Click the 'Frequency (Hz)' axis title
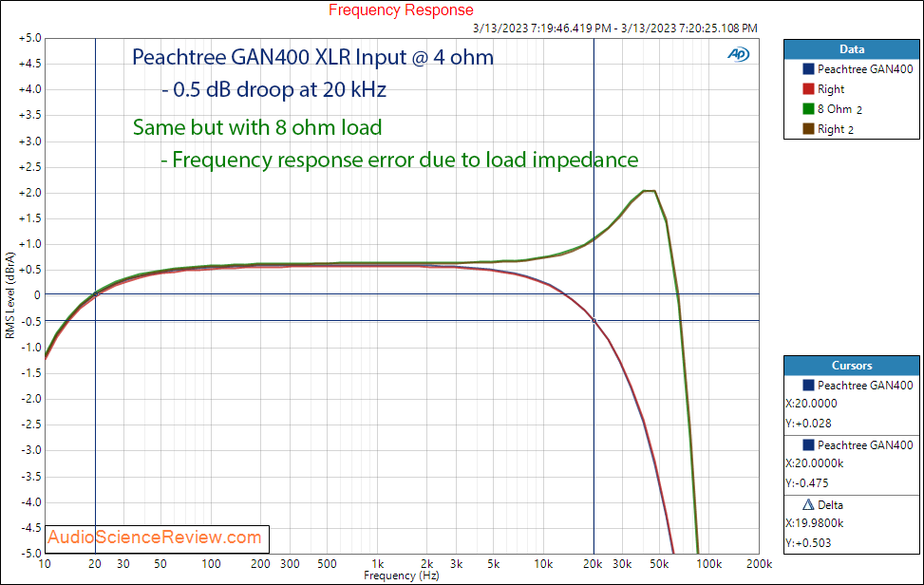 (x=402, y=576)
